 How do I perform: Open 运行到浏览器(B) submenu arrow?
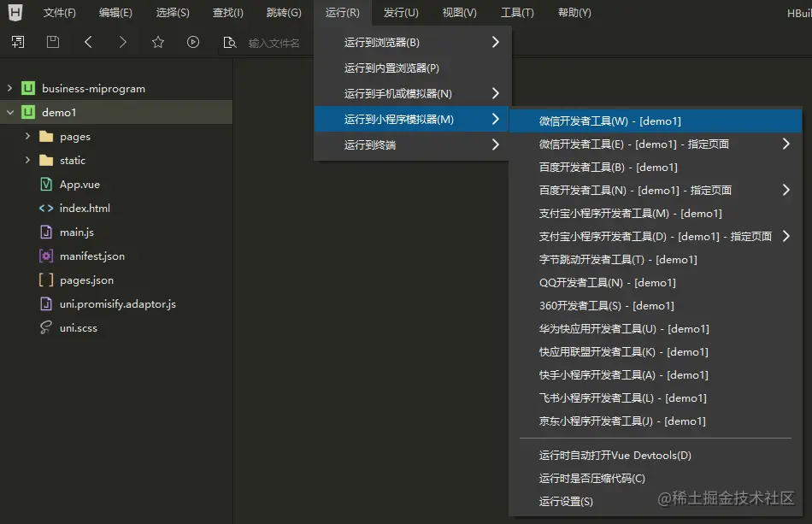point(496,42)
